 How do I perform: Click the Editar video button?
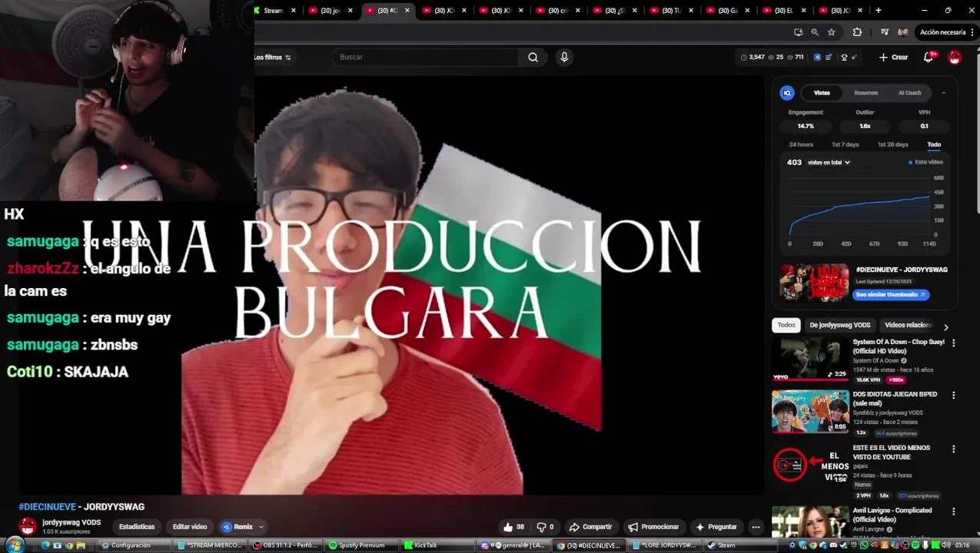tap(190, 527)
